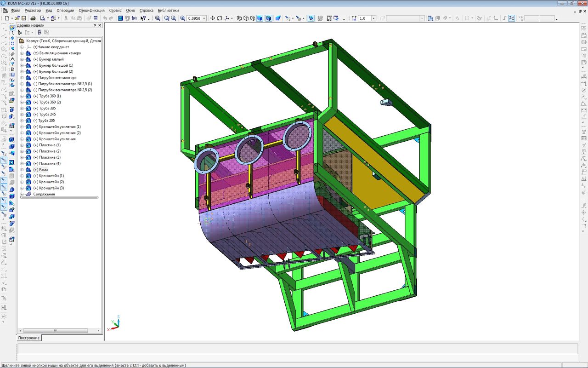This screenshot has height=368, width=588.
Task: Click the Undo arrow icon
Action: [x=105, y=18]
